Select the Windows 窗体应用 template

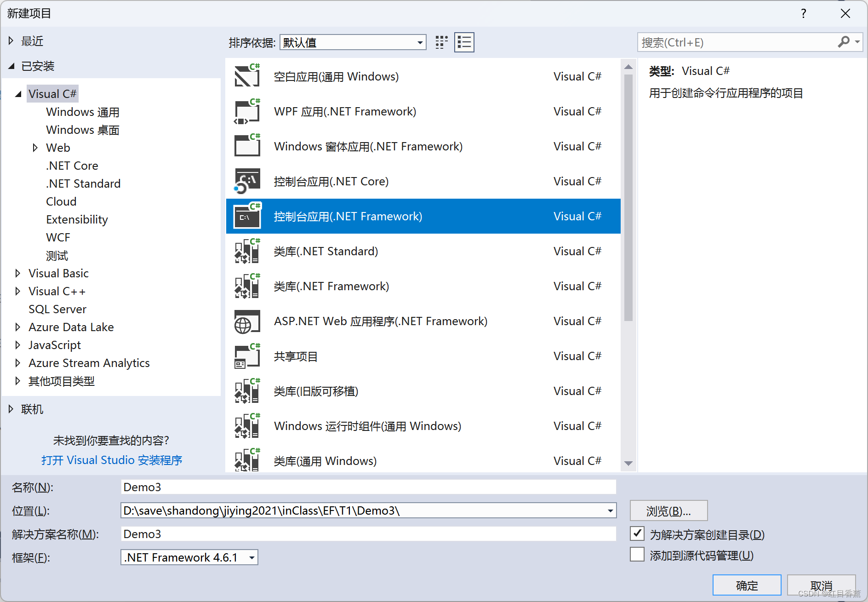368,146
